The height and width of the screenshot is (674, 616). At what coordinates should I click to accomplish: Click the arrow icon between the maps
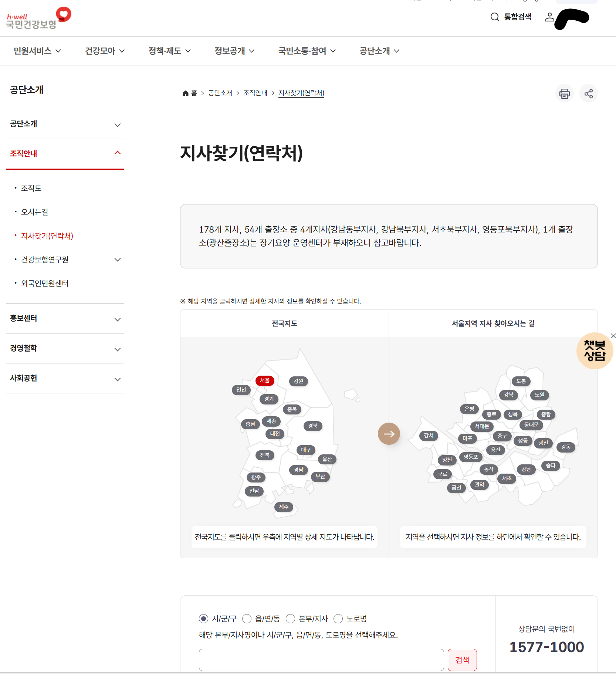389,434
